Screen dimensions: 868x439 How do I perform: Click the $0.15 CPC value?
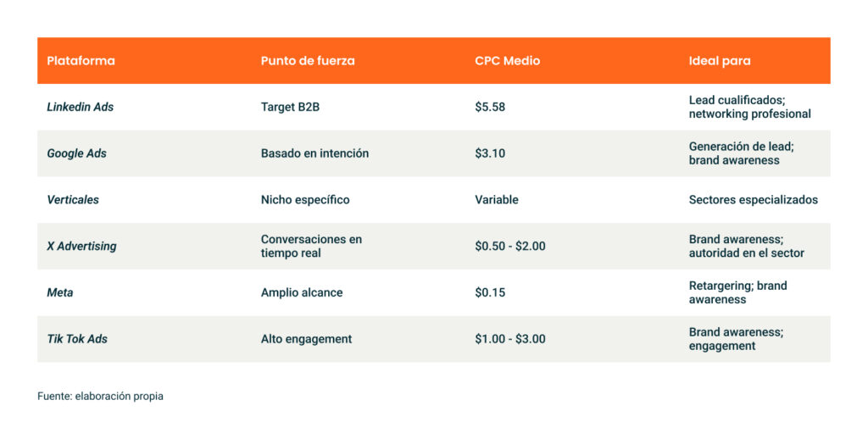(490, 292)
